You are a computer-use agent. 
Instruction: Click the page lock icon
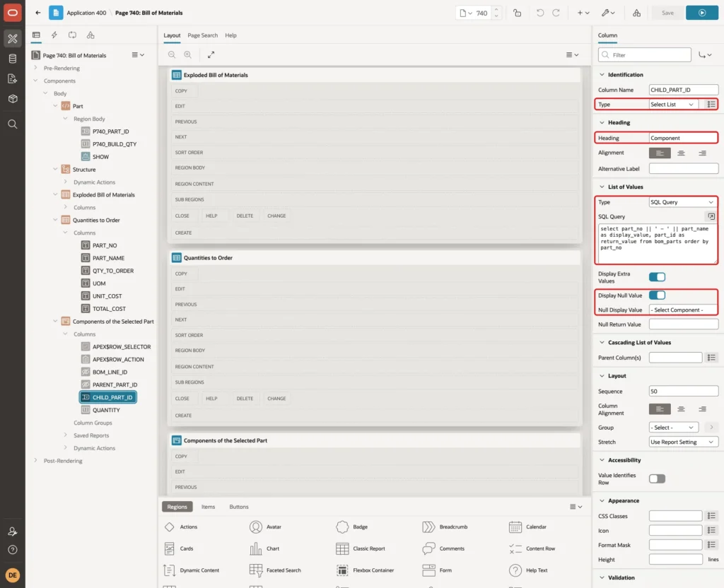tap(517, 13)
